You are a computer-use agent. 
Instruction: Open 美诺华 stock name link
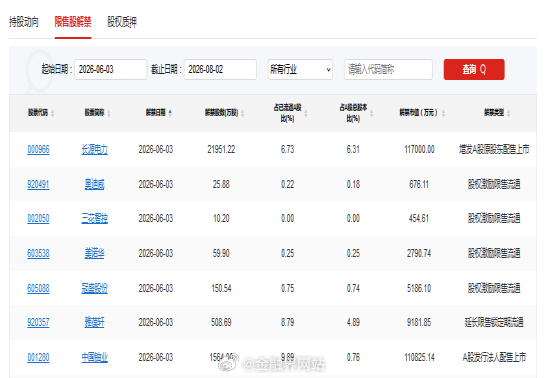point(95,253)
